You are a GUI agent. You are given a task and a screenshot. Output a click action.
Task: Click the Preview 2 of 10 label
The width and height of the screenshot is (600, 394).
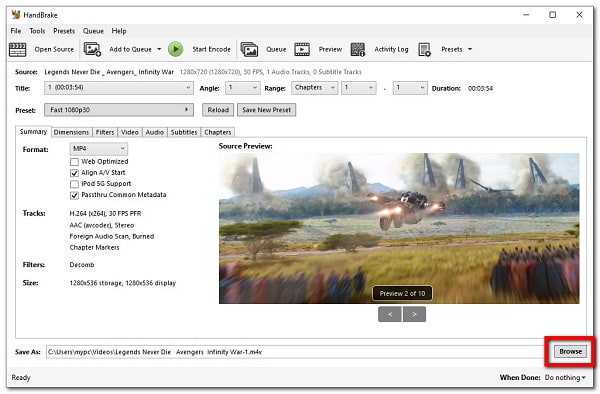click(x=402, y=293)
